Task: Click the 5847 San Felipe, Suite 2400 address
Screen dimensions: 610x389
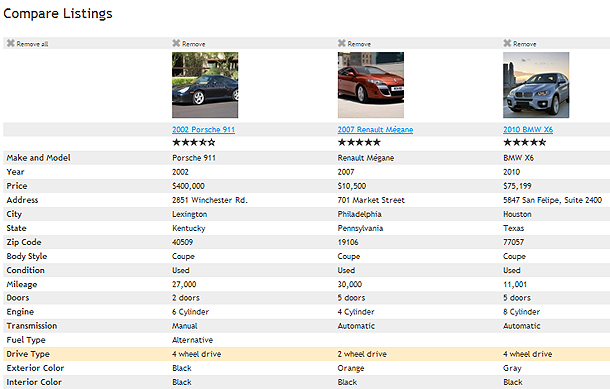Action: click(x=552, y=200)
